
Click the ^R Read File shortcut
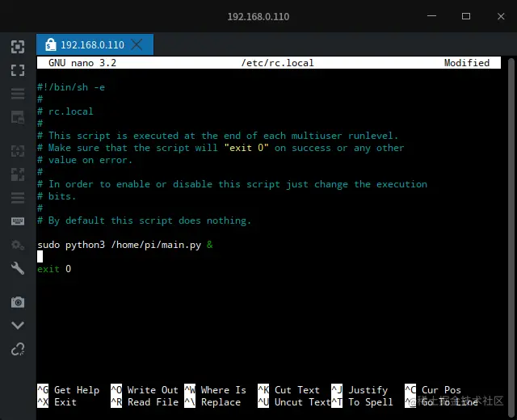tap(145, 402)
